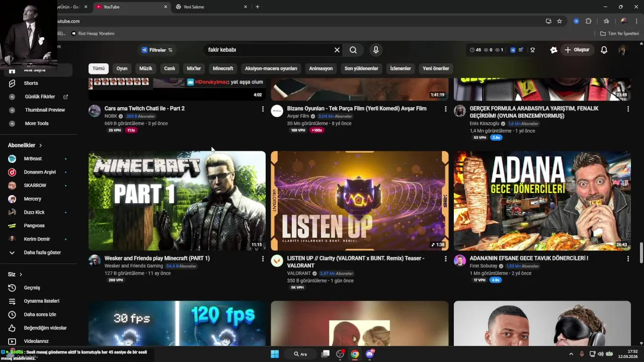Open YouTube notifications bell
Image resolution: width=644 pixels, height=362 pixels.
[x=604, y=50]
